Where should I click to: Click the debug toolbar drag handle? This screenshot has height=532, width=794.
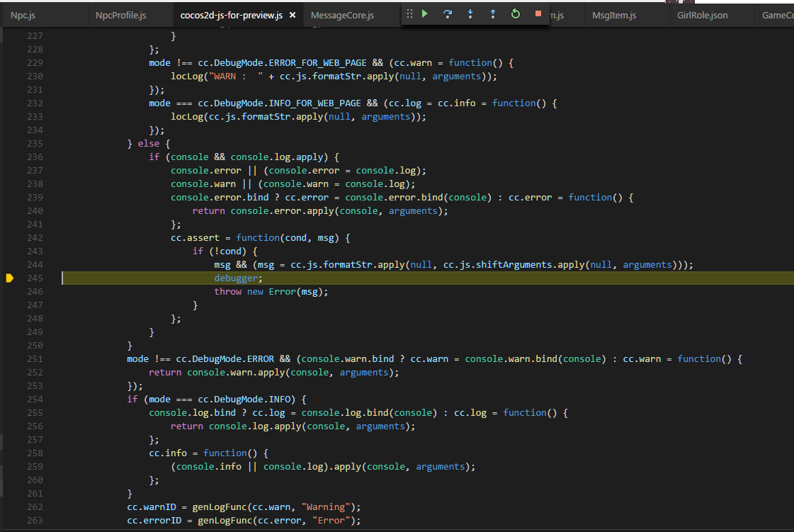click(409, 14)
